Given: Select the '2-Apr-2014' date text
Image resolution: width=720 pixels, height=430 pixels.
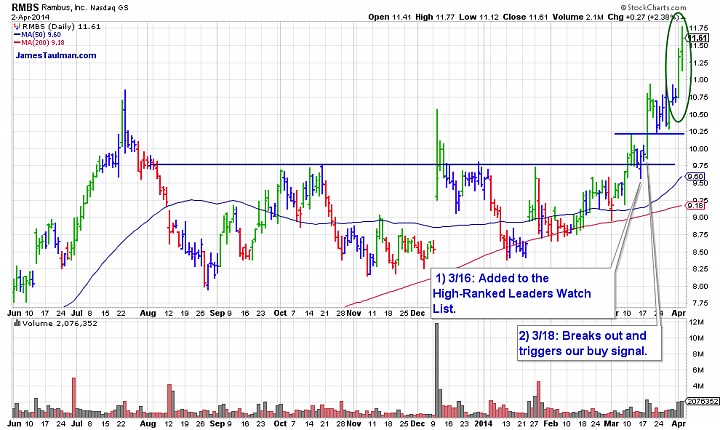Looking at the screenshot, I should (x=30, y=17).
